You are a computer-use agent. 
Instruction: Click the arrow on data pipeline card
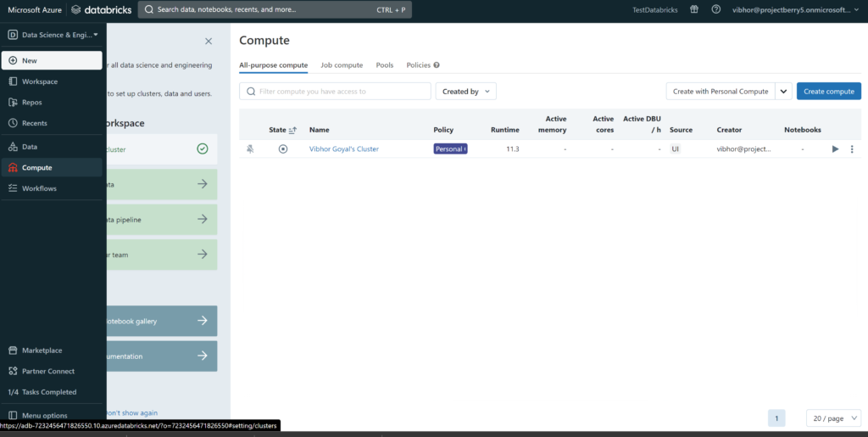pyautogui.click(x=203, y=219)
